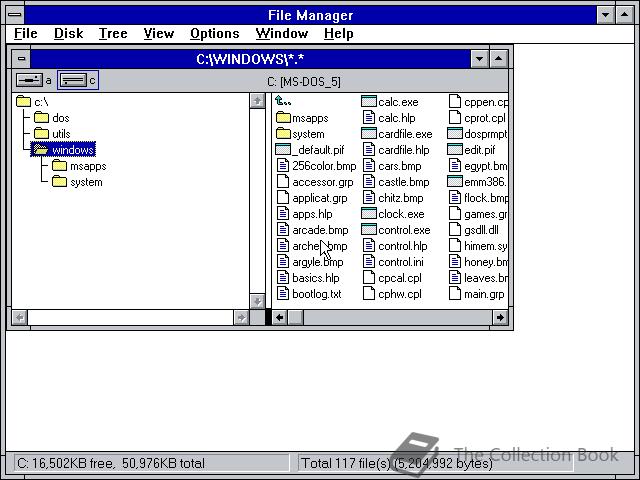640x480 pixels.
Task: Open the Options menu
Action: [215, 33]
